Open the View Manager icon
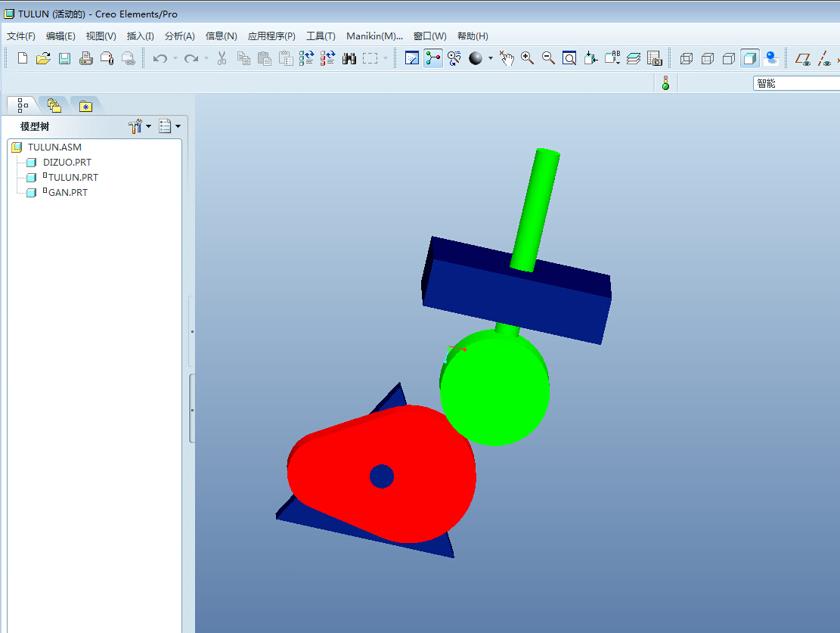The width and height of the screenshot is (840, 633). [655, 58]
